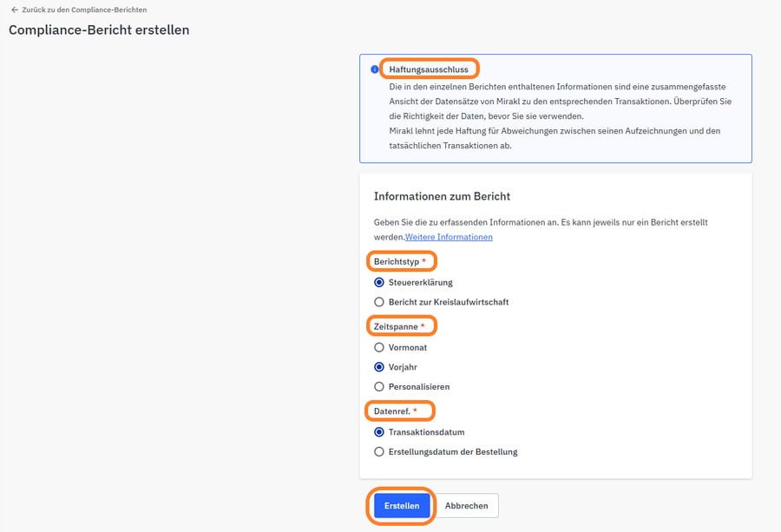Choose 'Bericht zur Kreislaufwirtschaft' report type

click(x=379, y=302)
